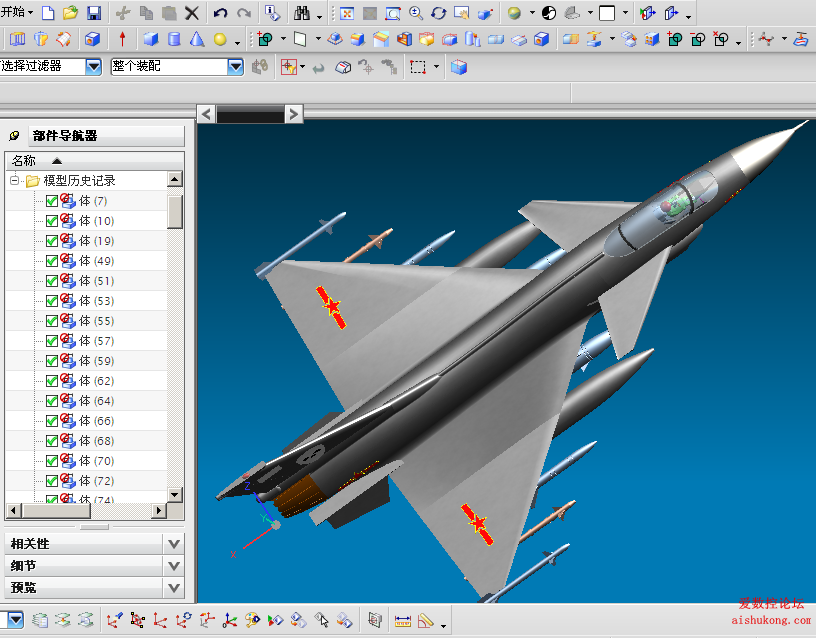
Task: Click the measure distance ruler icon
Action: (x=404, y=620)
